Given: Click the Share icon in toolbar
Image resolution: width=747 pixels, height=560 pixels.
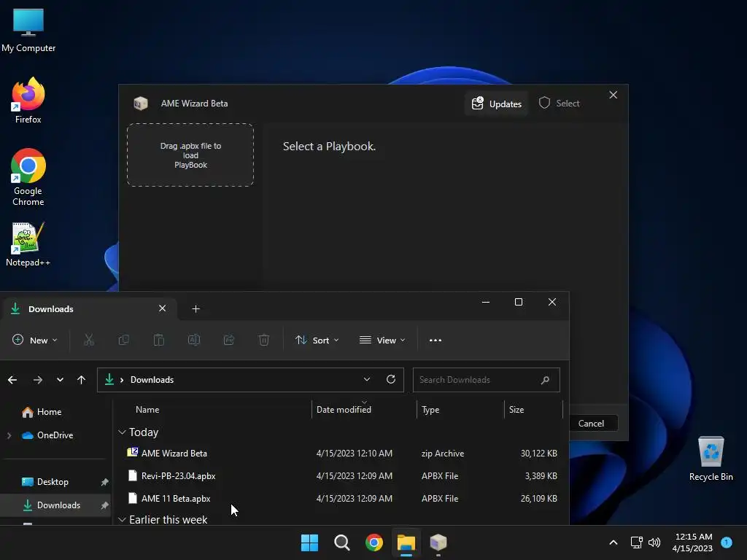Looking at the screenshot, I should pyautogui.click(x=229, y=340).
